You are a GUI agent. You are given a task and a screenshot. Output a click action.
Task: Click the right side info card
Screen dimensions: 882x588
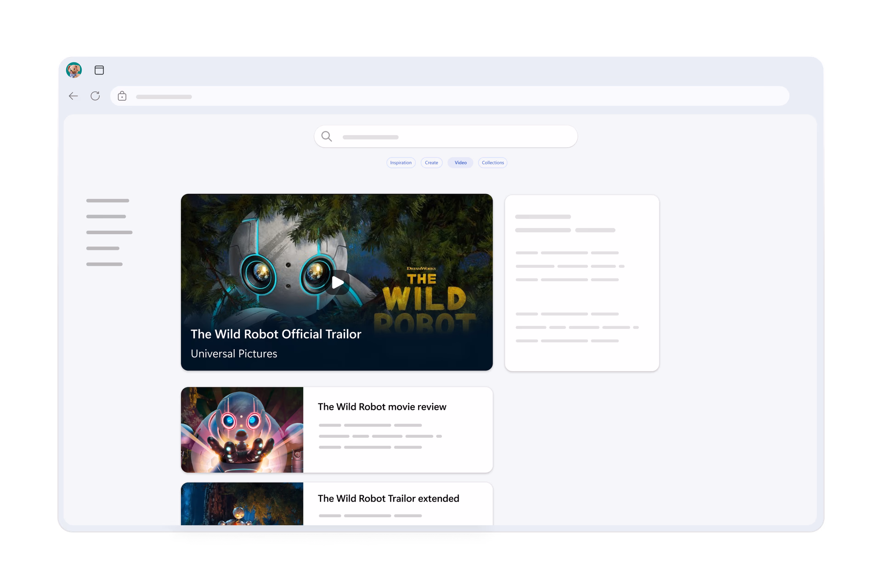click(x=582, y=283)
